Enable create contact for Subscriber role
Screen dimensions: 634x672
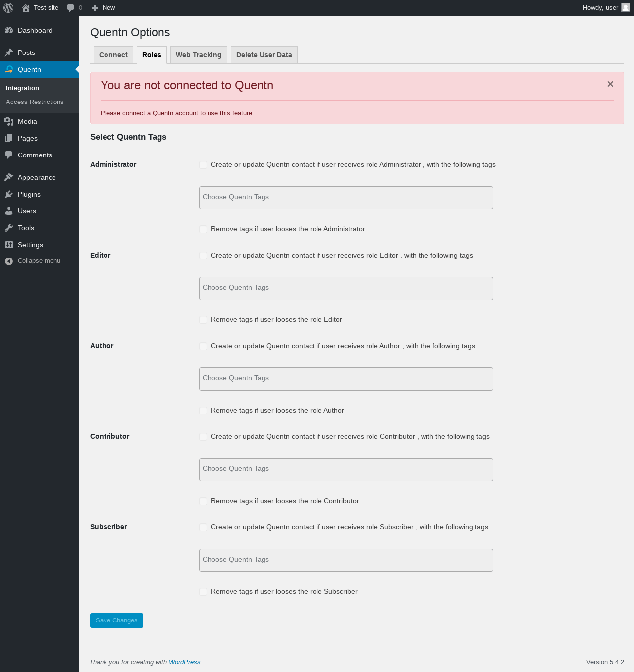(x=203, y=527)
